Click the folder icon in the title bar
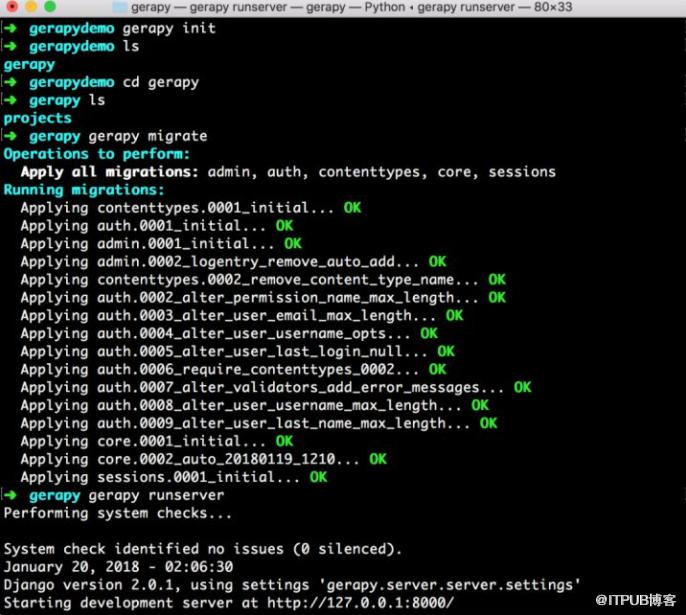 tap(119, 7)
